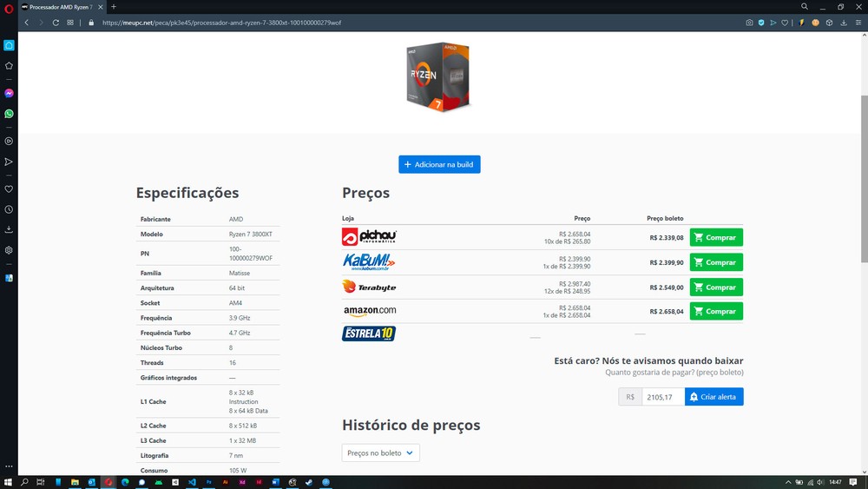Viewport: 868px width, 489px height.
Task: Open Windows taskbar search
Action: 24,482
